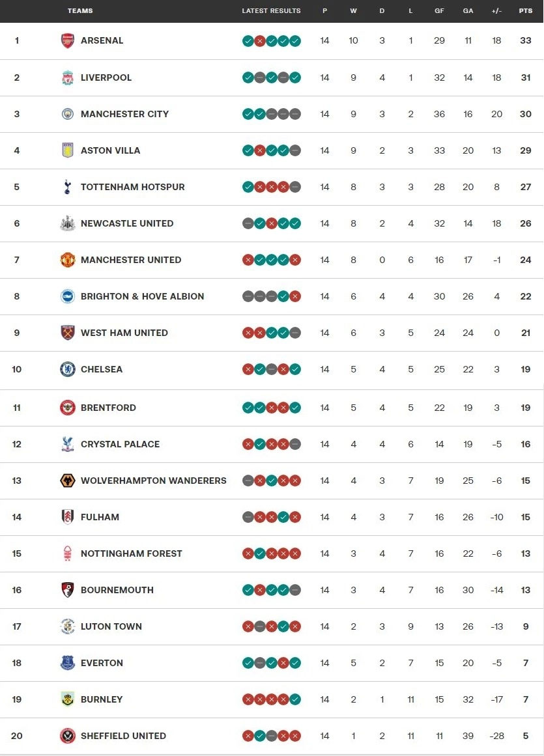Select the Crystal Palace table row
Viewport: 544px width, 756px height.
272,444
